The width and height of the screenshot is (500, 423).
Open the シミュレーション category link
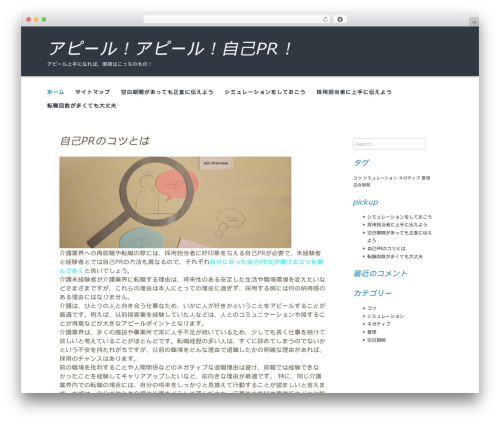click(x=385, y=316)
